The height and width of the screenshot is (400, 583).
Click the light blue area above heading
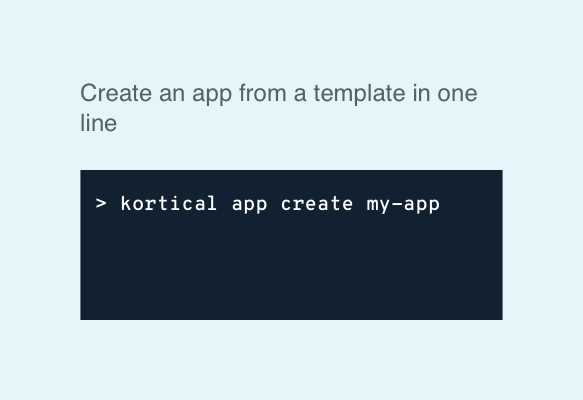pyautogui.click(x=291, y=37)
